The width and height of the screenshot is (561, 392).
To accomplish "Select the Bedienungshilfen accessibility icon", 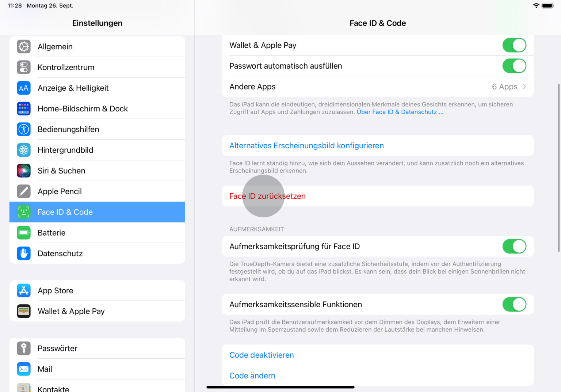I will pos(23,129).
